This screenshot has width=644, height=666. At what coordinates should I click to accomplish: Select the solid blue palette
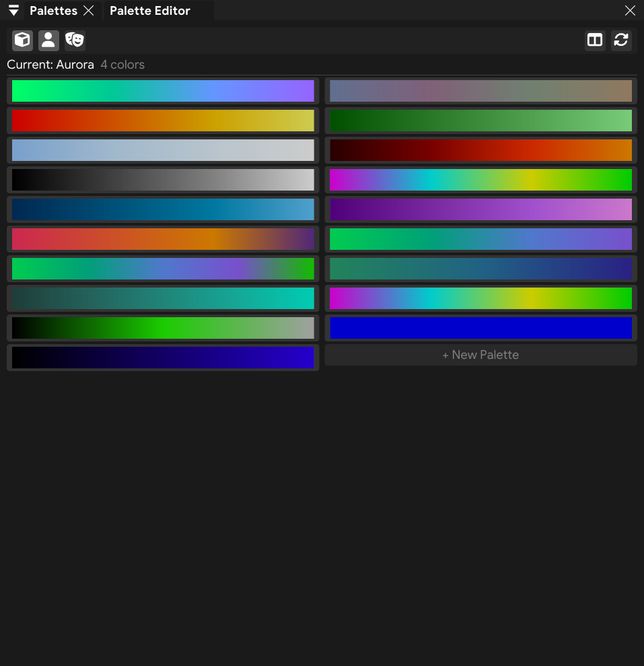481,328
